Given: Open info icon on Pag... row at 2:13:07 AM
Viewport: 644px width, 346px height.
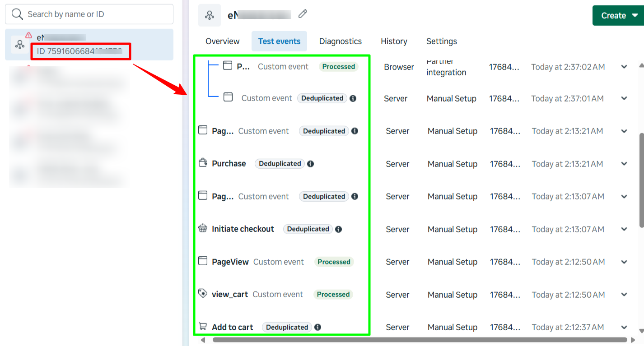Looking at the screenshot, I should point(355,197).
